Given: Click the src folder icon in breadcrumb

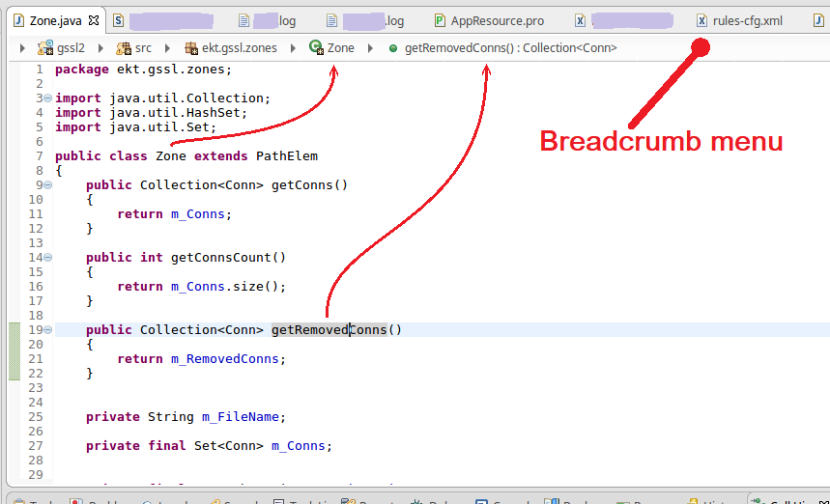Looking at the screenshot, I should (x=124, y=47).
